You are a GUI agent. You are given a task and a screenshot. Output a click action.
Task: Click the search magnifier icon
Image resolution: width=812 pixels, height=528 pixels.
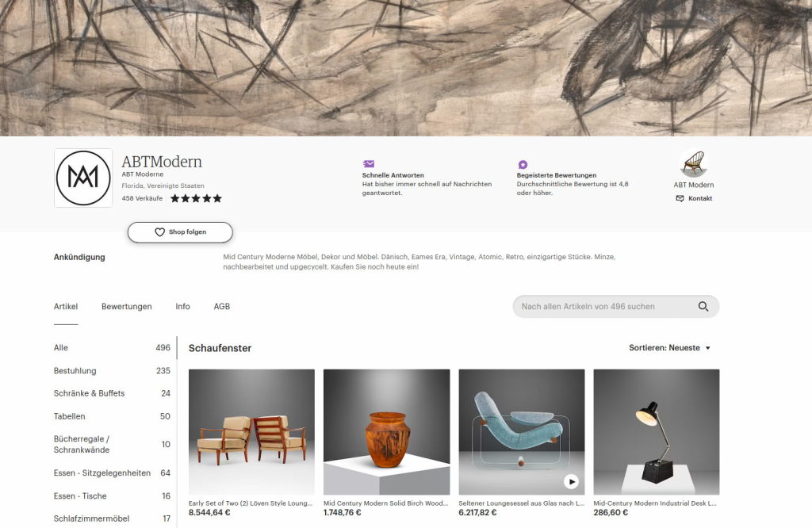point(703,307)
